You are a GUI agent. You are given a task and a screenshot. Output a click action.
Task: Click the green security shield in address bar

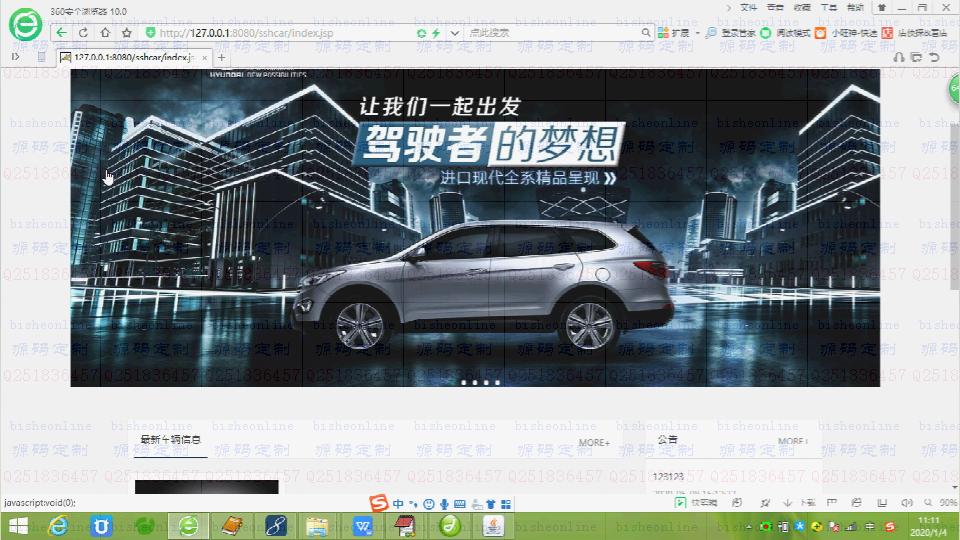click(150, 32)
